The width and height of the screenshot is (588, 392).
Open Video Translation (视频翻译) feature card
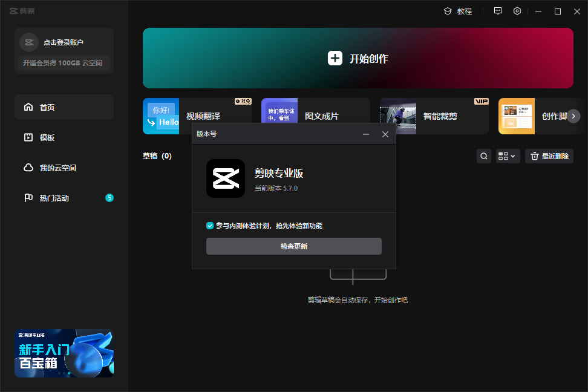(x=197, y=116)
